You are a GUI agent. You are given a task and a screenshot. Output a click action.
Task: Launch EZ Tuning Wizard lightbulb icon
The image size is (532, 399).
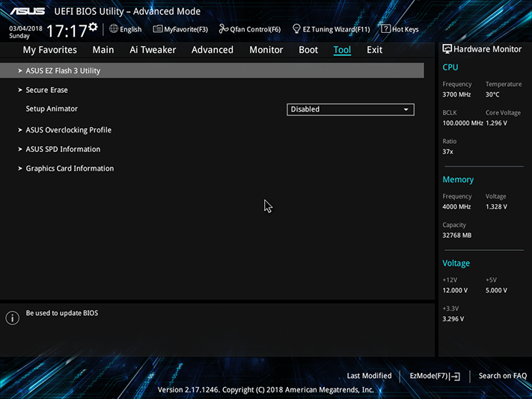point(296,29)
